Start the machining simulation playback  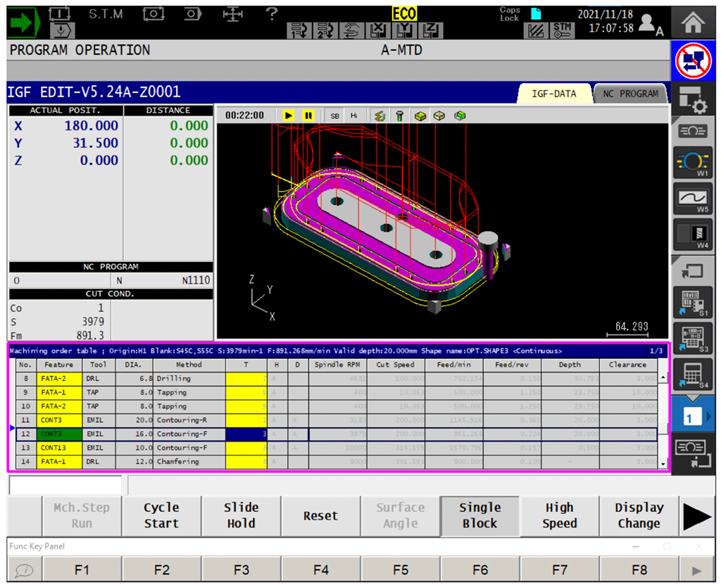(x=289, y=115)
